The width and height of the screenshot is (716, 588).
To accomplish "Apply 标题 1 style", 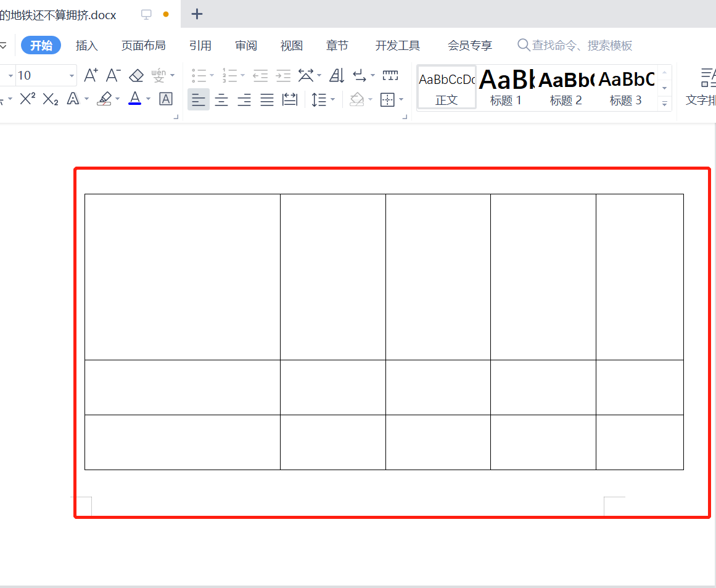I will point(506,87).
